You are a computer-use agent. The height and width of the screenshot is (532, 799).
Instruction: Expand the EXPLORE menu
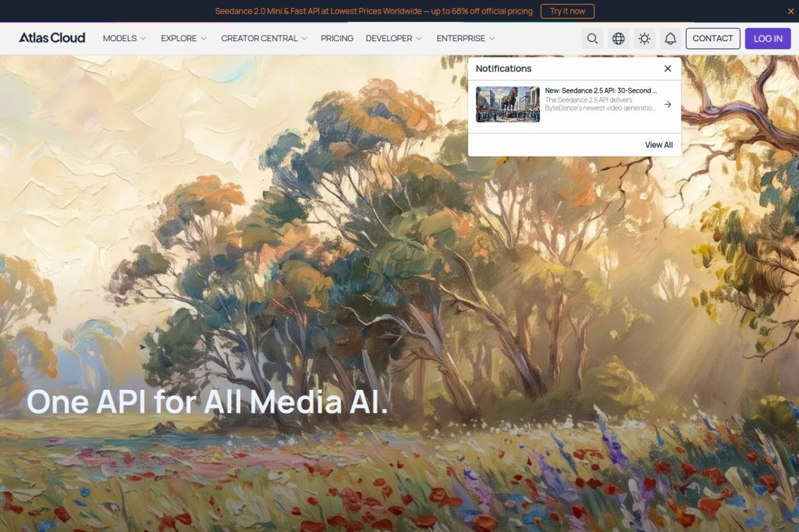coord(184,39)
